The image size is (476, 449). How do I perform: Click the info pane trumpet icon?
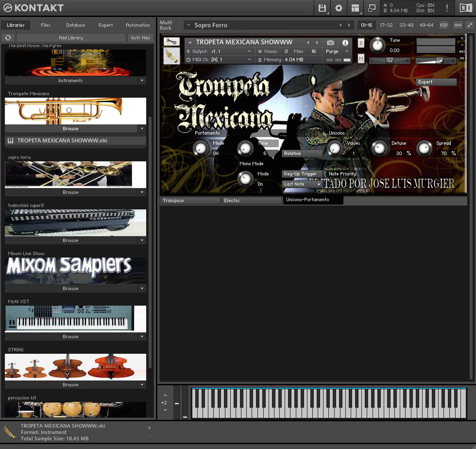(x=9, y=432)
